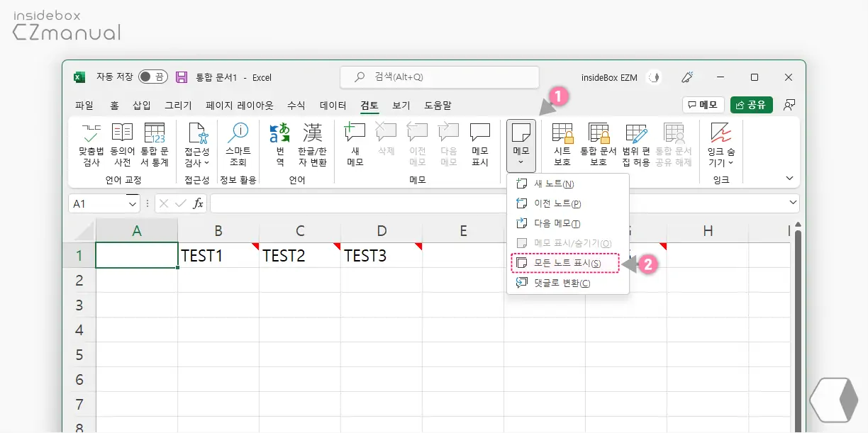Run the 맞춤법 검사 spell check
868x433 pixels.
(x=91, y=145)
